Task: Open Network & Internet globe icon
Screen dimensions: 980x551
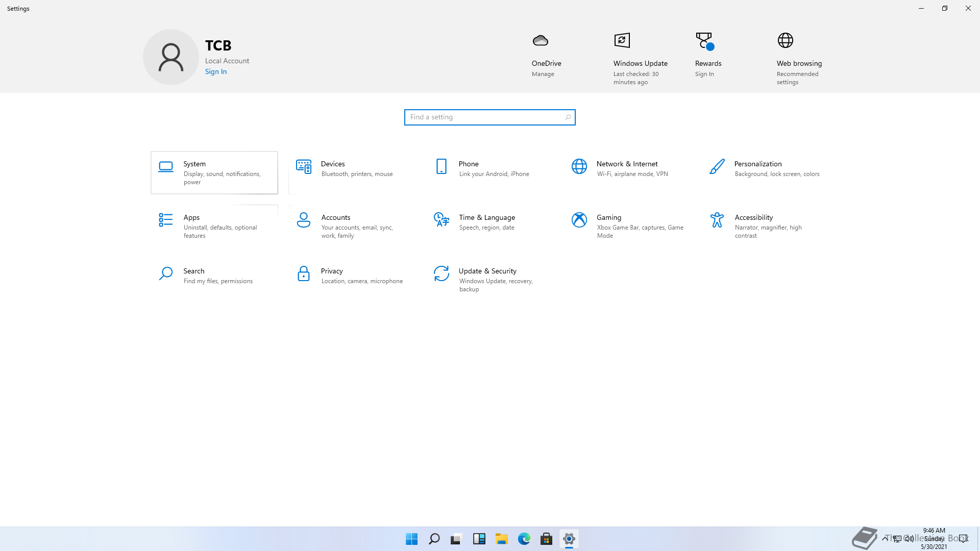Action: [579, 166]
